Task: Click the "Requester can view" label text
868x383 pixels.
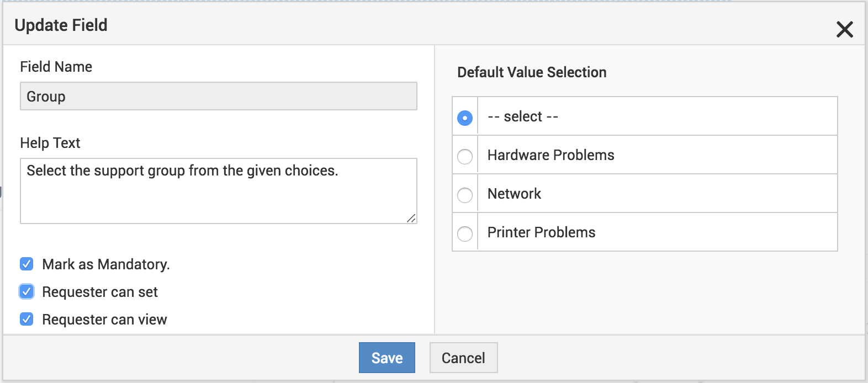Action: (x=104, y=320)
